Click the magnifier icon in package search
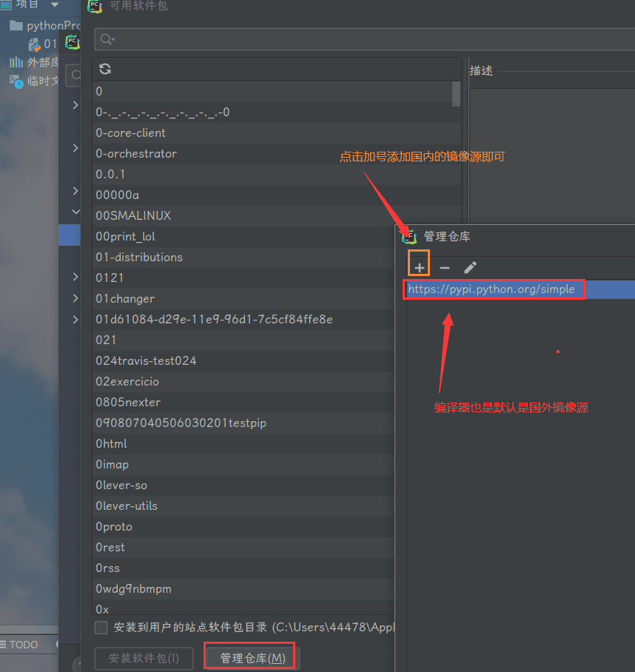Viewport: 635px width, 672px height. point(107,39)
